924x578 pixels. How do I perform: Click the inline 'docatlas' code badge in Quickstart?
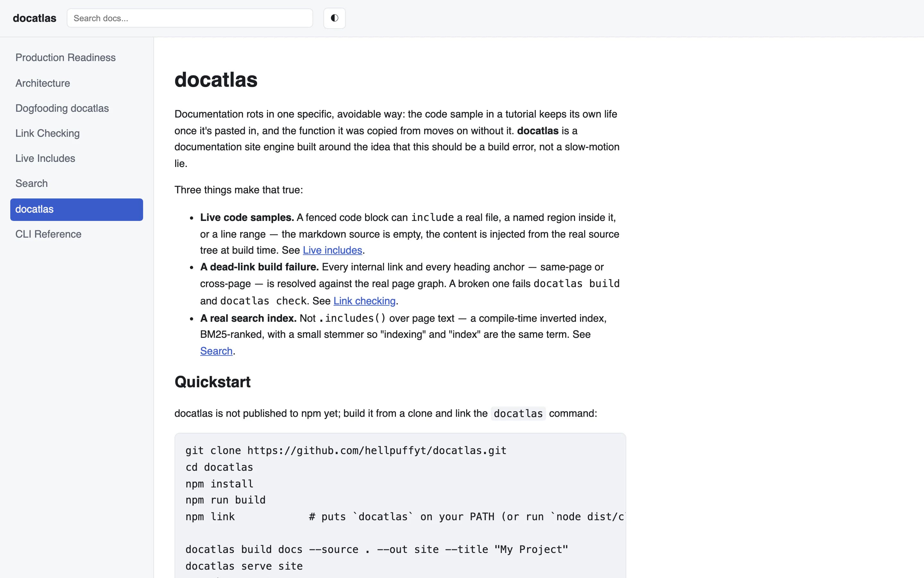(518, 414)
